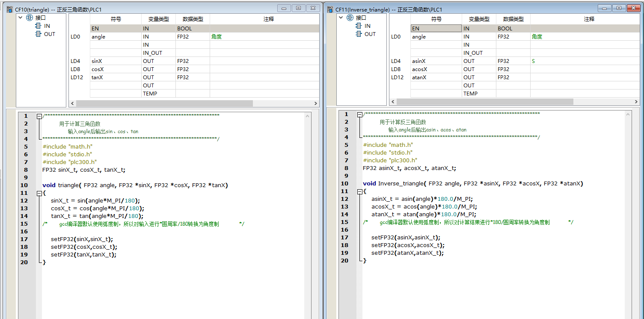Viewport: 644px width, 319px height.
Task: Minimize the CF11(Inverse_triangle) window
Action: (x=605, y=8)
